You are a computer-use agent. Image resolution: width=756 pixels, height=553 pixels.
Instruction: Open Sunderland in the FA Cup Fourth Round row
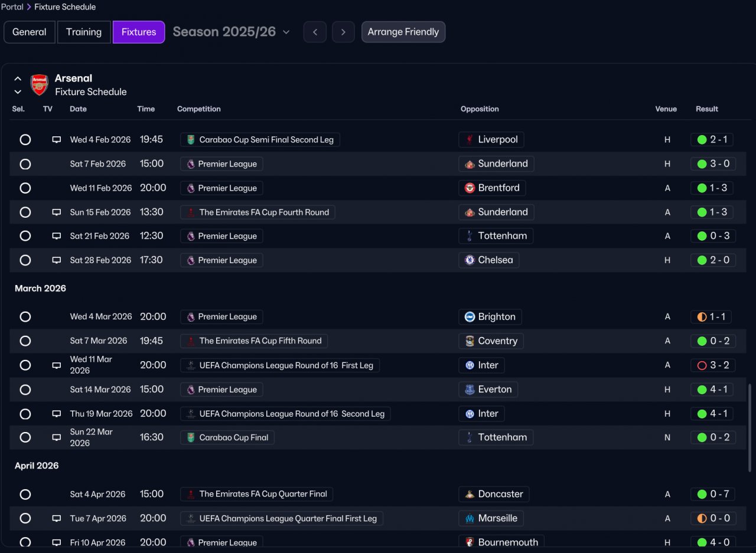[496, 212]
